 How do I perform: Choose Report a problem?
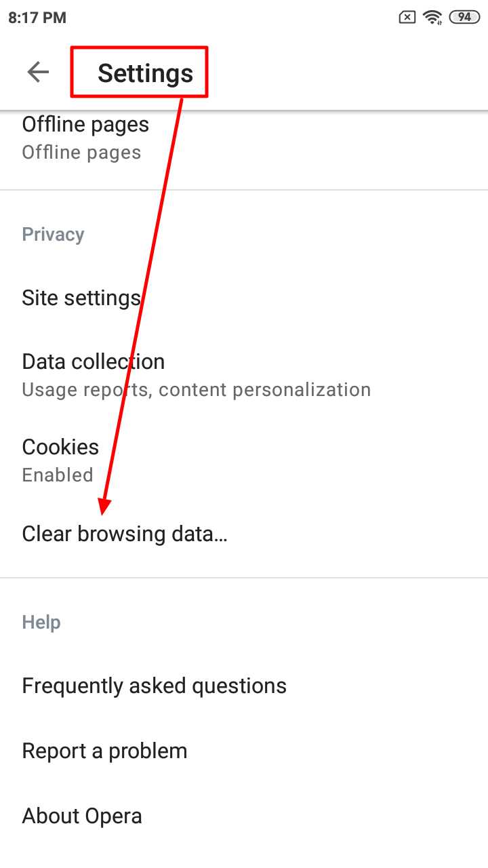pyautogui.click(x=104, y=751)
